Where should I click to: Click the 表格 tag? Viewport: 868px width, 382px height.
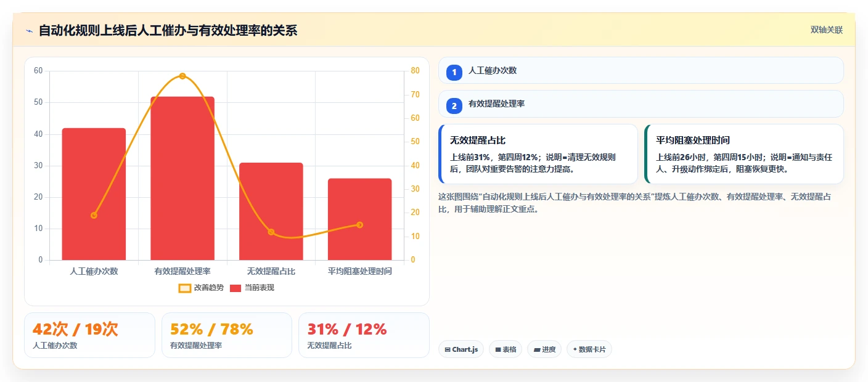click(x=506, y=349)
